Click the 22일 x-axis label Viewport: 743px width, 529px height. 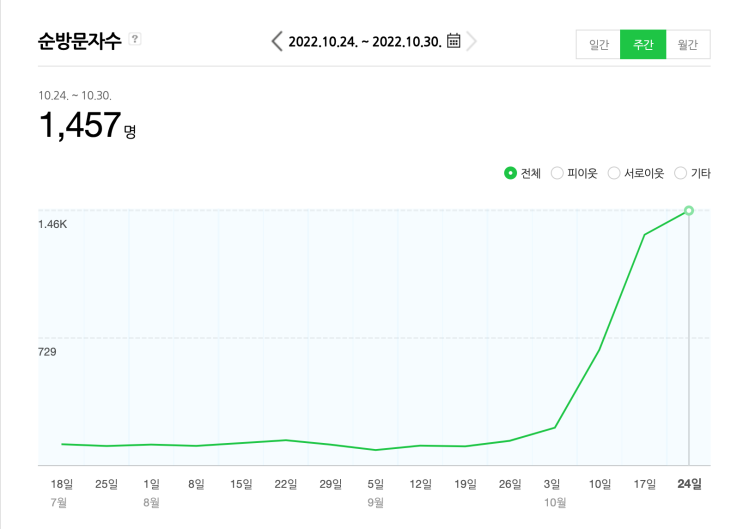pyautogui.click(x=286, y=484)
